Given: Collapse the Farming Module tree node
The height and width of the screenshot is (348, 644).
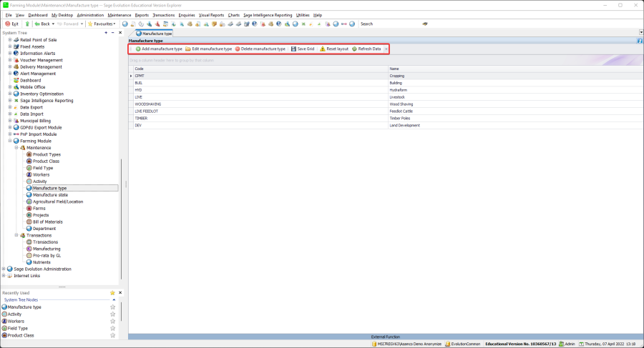Looking at the screenshot, I should point(10,141).
